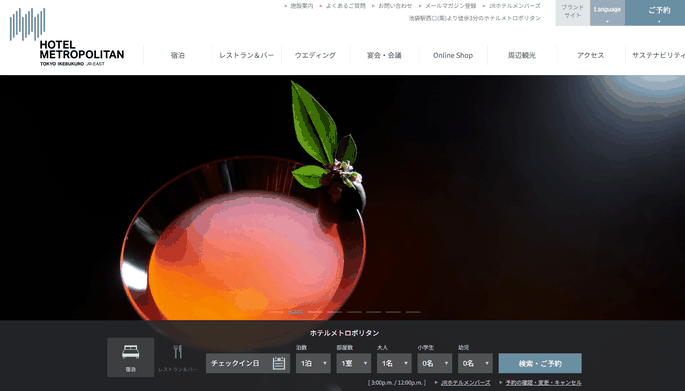Go to Online Shop in navigation
This screenshot has height=391, width=685.
click(x=453, y=55)
